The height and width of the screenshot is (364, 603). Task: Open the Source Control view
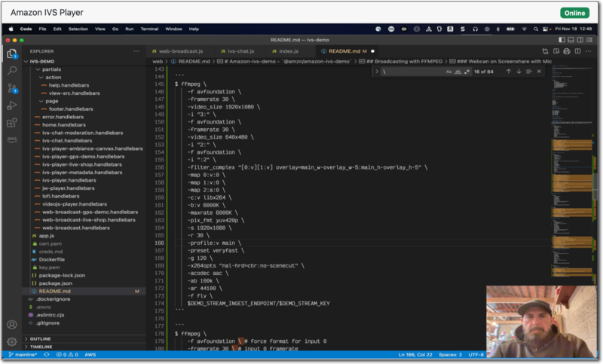pos(12,88)
